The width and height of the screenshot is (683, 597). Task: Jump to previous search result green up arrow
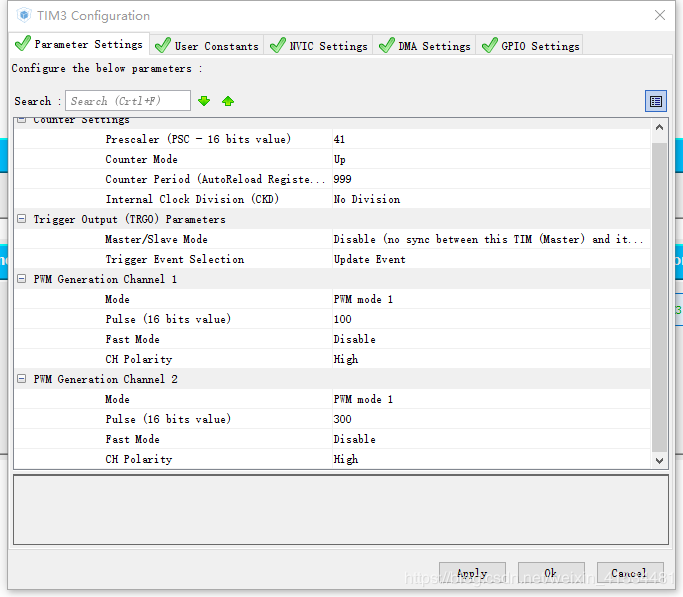tap(228, 101)
